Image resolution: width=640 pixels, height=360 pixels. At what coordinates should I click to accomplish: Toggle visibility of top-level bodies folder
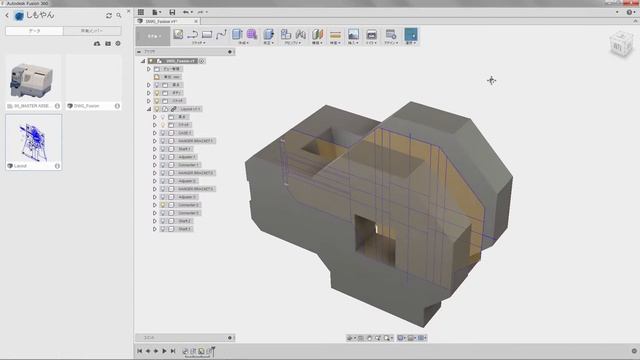[x=157, y=93]
